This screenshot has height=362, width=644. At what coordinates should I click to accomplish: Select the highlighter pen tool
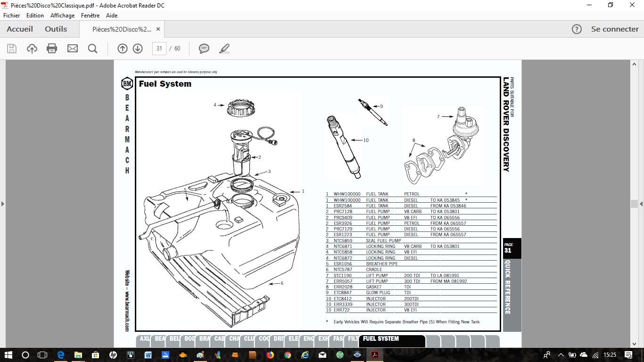click(x=224, y=49)
